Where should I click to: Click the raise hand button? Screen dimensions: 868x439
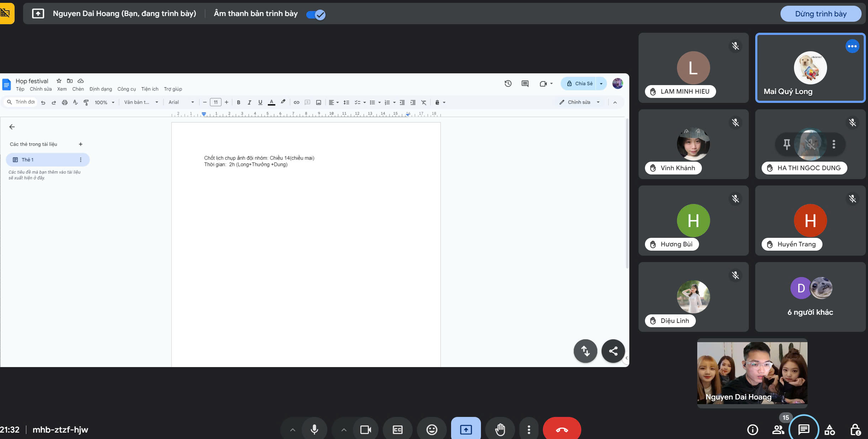click(500, 429)
